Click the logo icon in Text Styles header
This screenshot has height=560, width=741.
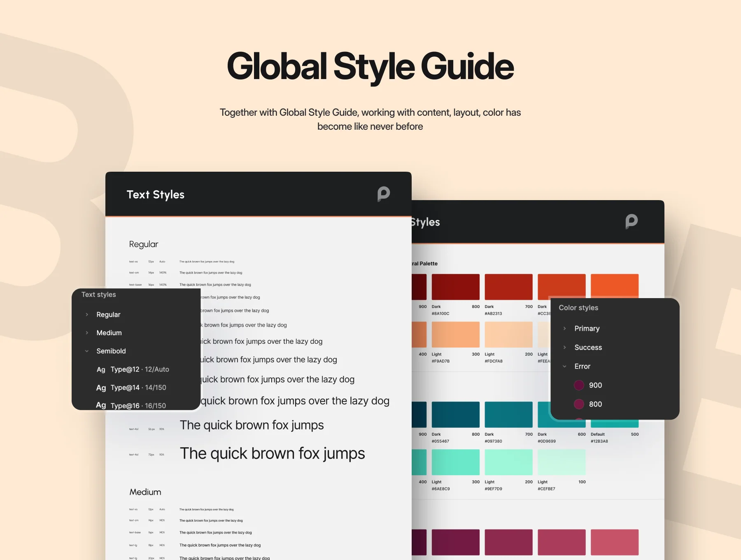384,194
